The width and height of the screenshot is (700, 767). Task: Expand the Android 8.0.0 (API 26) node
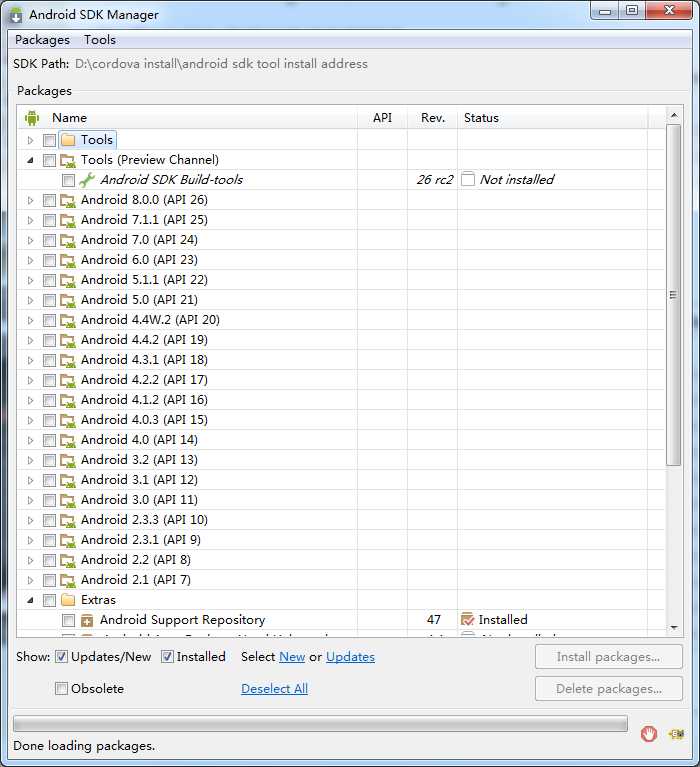pyautogui.click(x=30, y=201)
